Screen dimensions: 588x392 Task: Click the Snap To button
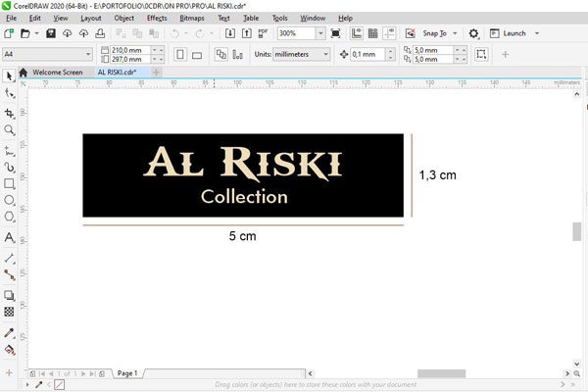click(x=434, y=33)
